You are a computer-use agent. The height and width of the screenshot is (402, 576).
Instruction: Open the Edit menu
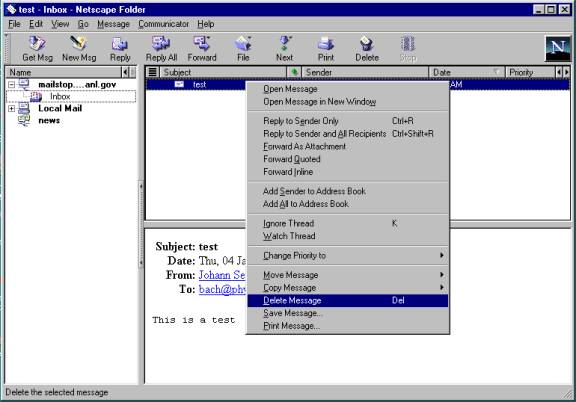click(36, 24)
